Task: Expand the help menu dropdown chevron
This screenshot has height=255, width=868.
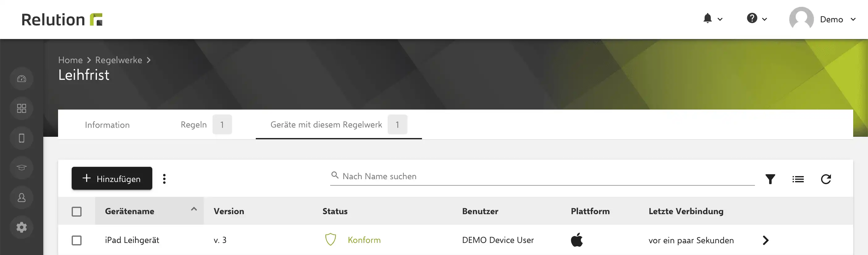Action: coord(764,19)
